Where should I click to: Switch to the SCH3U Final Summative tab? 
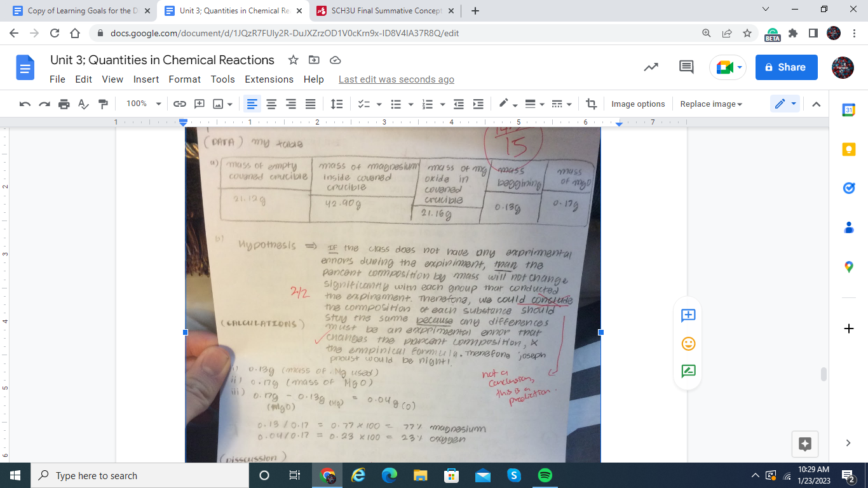click(x=386, y=11)
